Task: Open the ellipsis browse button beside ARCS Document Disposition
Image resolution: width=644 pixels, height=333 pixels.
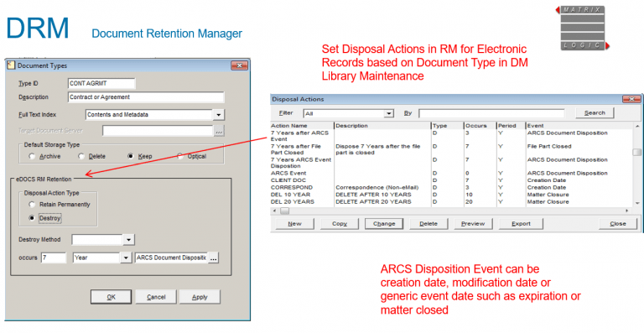Action: point(213,258)
